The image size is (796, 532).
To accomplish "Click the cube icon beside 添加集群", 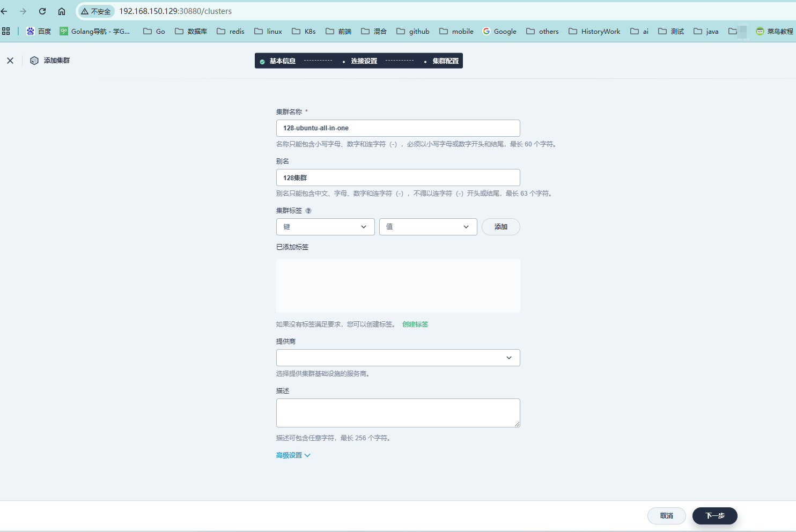I will coord(34,61).
